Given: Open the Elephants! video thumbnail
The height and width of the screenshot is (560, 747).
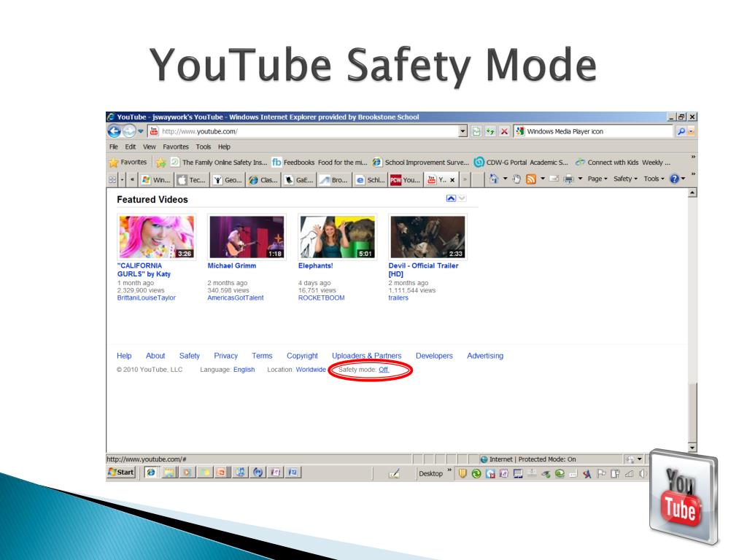Looking at the screenshot, I should 337,237.
